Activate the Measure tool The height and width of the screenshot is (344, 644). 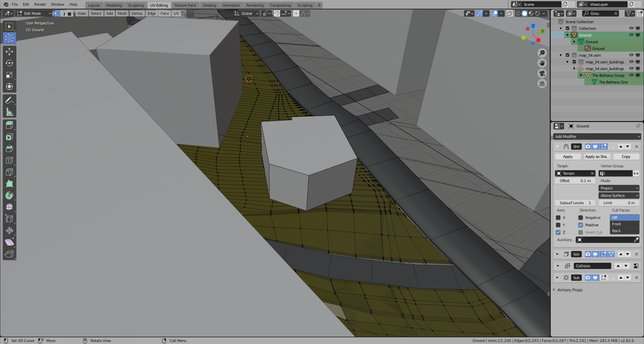(9, 112)
